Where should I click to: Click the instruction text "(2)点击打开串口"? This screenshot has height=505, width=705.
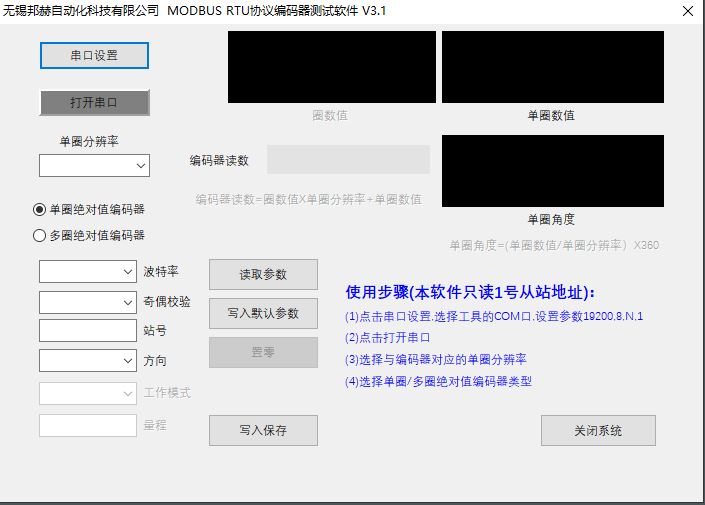[388, 338]
